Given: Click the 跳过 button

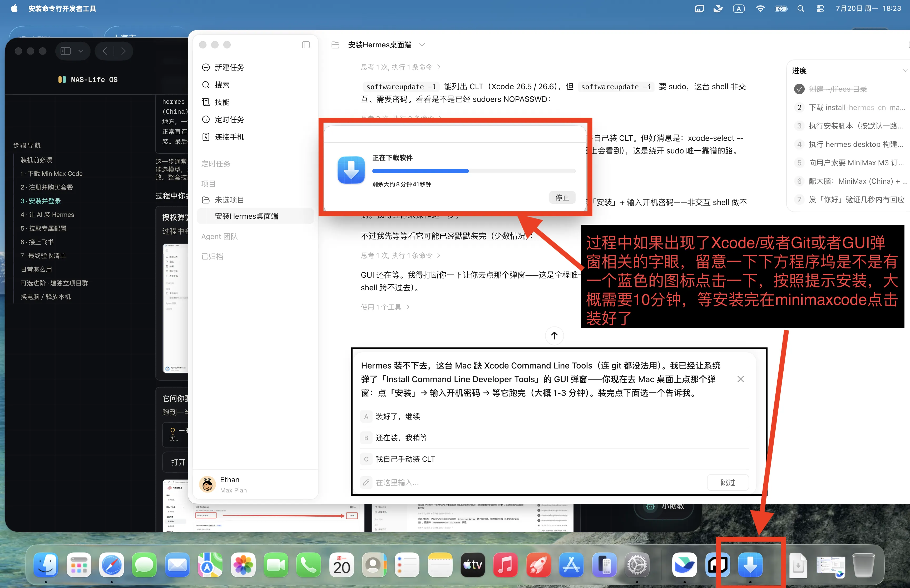Looking at the screenshot, I should (x=728, y=483).
